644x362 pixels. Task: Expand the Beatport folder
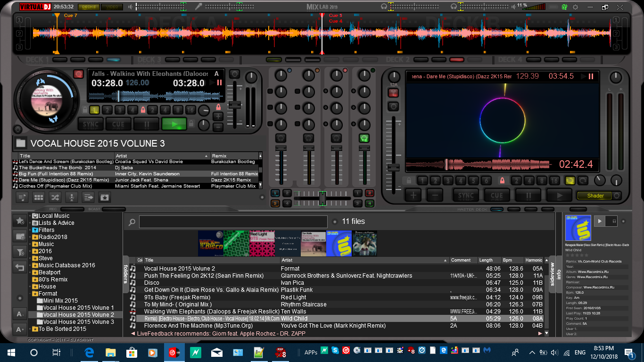point(30,272)
